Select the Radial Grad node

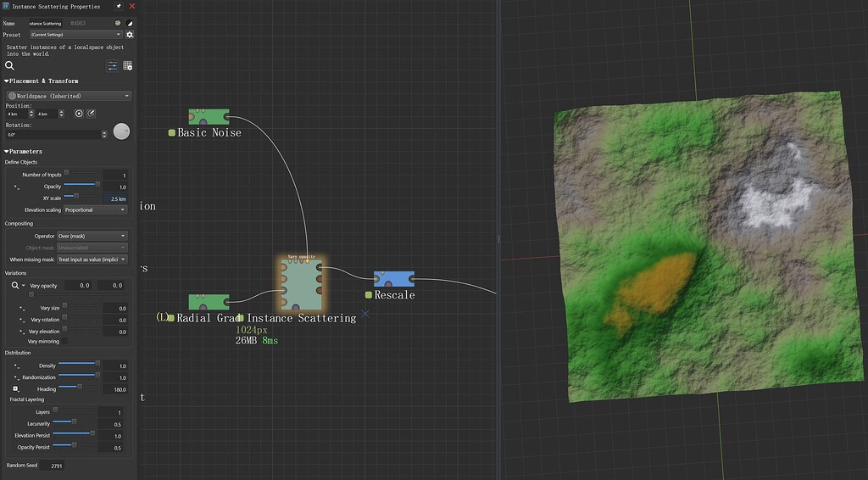209,302
